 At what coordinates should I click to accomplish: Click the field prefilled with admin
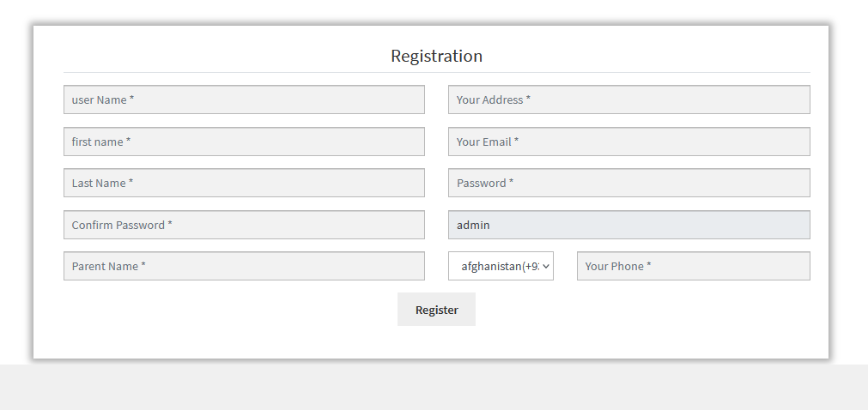click(628, 225)
